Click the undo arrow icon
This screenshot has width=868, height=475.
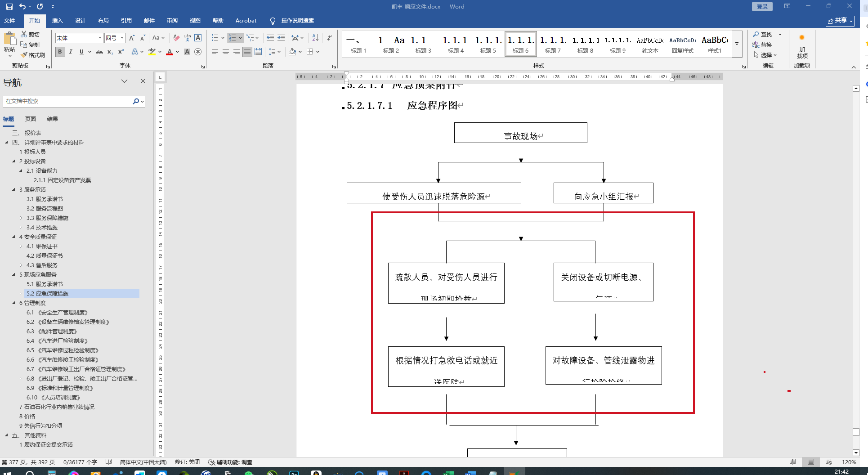click(22, 7)
